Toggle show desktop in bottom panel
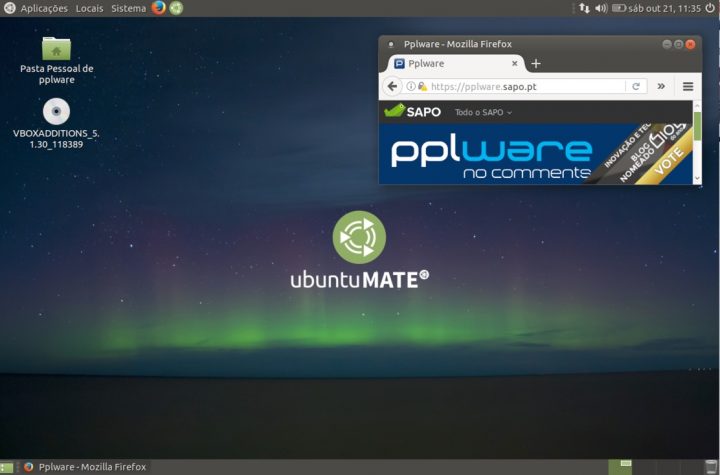 [x=8, y=467]
